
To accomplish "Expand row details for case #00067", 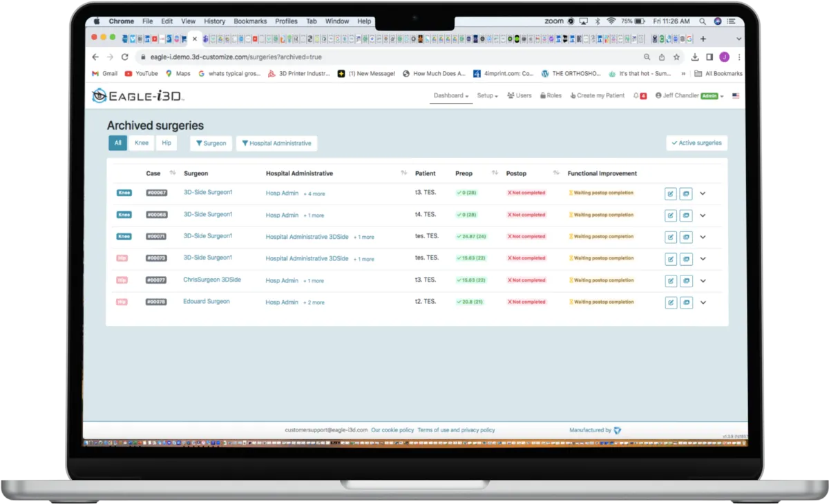I will tap(703, 194).
